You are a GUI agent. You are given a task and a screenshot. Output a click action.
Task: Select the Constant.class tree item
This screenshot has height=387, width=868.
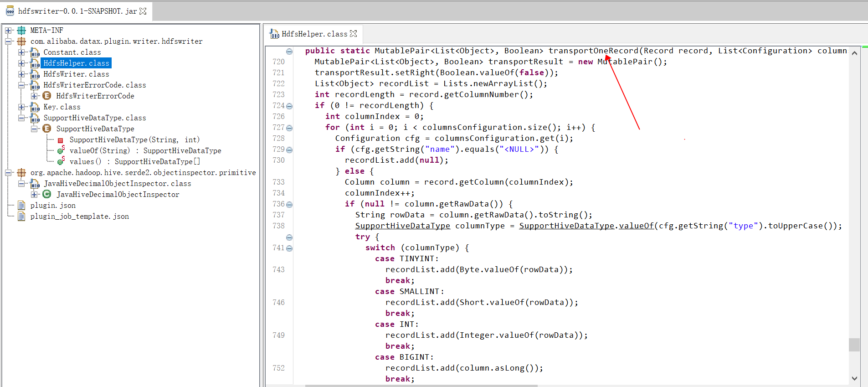coord(72,52)
